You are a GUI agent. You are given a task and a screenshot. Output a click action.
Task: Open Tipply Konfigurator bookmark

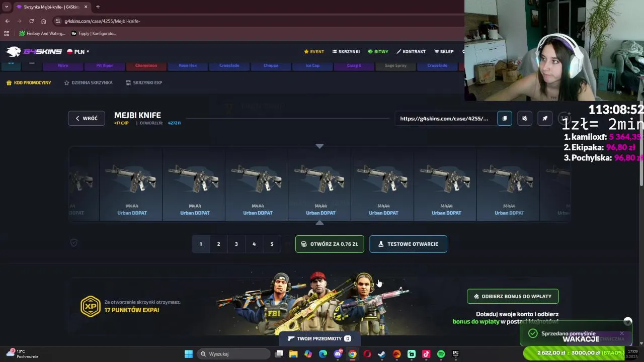94,34
